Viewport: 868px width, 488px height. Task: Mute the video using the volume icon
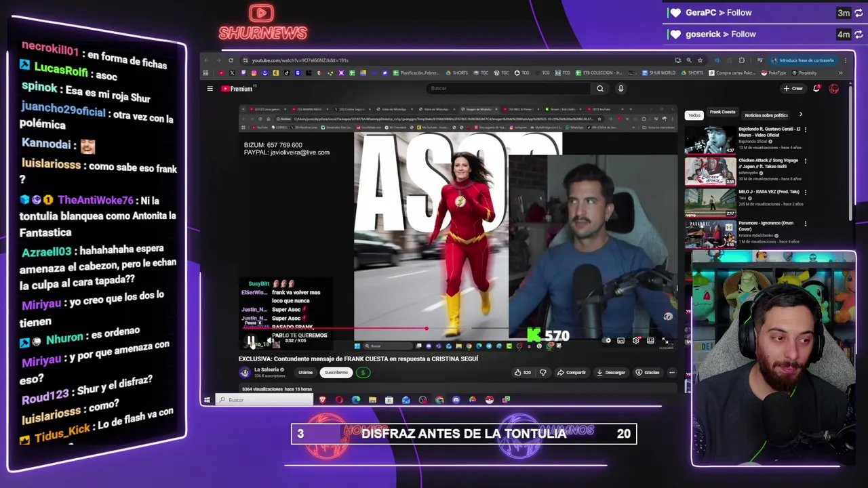click(x=269, y=341)
